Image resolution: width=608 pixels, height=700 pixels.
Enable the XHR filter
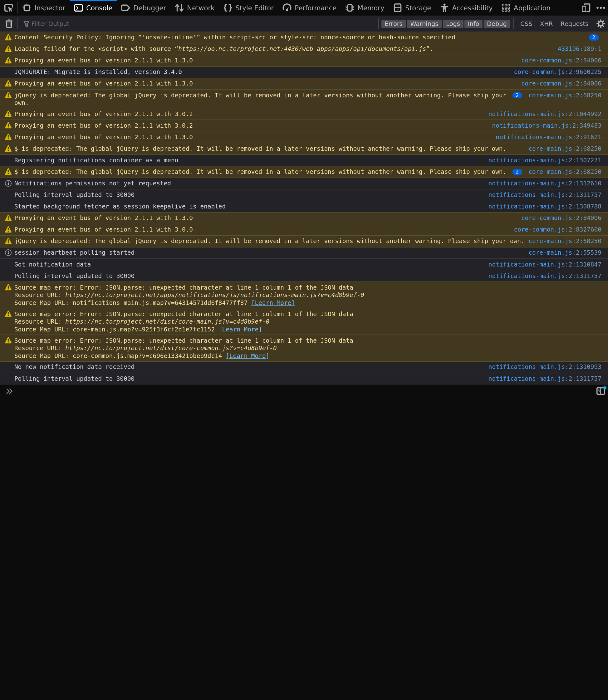pos(546,24)
